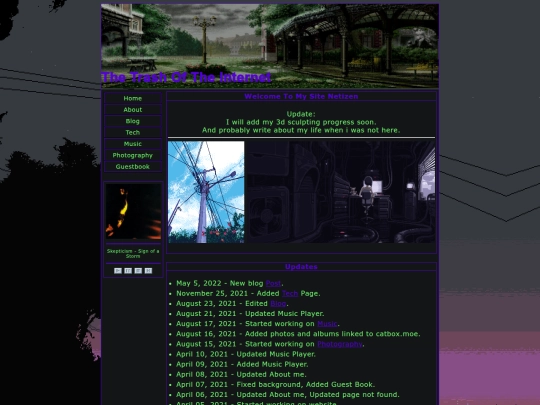Click the 'Update:' label text
This screenshot has height=405, width=540.
coord(301,114)
